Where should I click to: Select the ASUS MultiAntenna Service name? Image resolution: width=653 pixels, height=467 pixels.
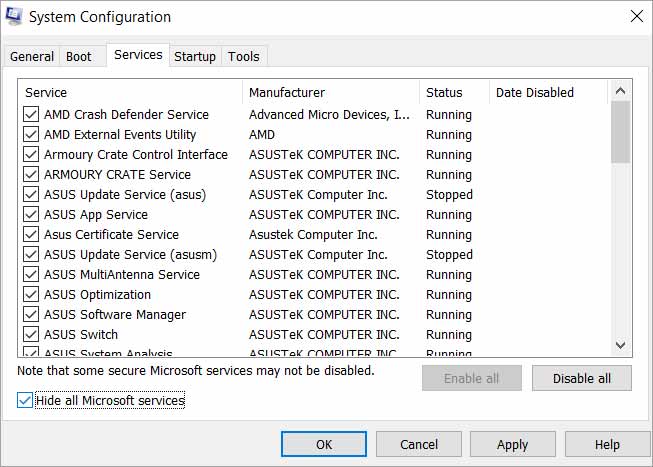122,275
